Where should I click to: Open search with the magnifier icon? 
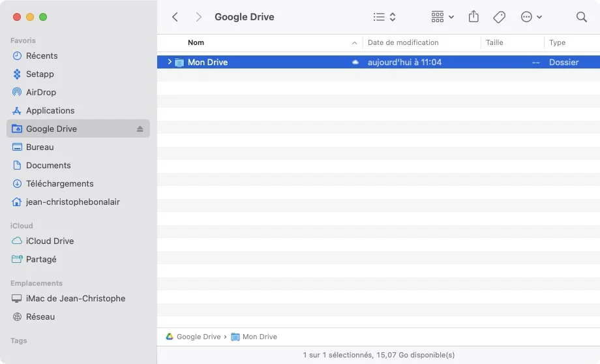(581, 17)
